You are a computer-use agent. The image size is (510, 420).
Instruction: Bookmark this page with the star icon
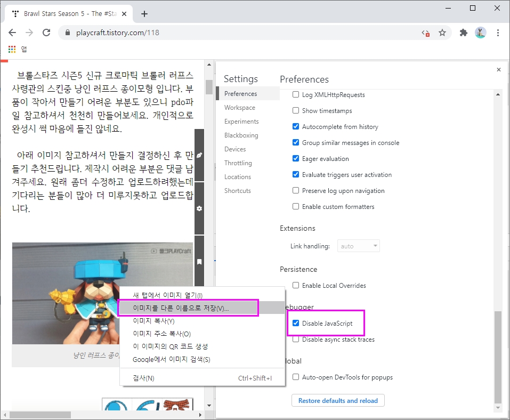[442, 33]
